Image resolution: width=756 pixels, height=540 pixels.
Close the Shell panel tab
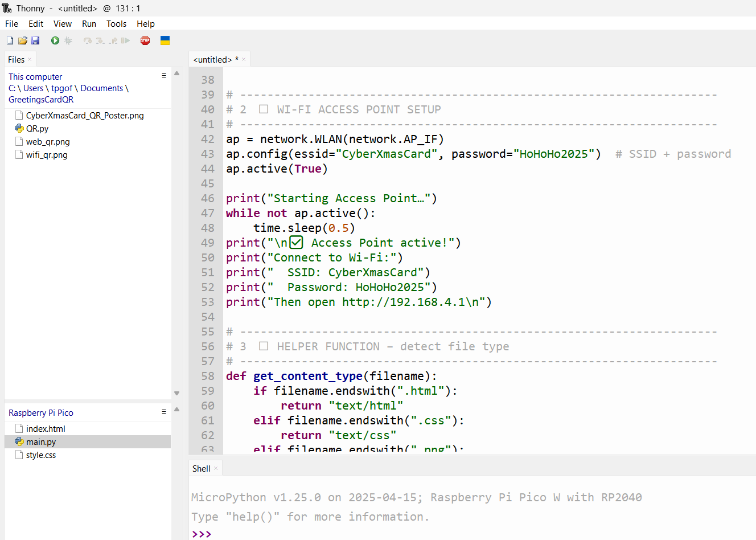pos(216,468)
